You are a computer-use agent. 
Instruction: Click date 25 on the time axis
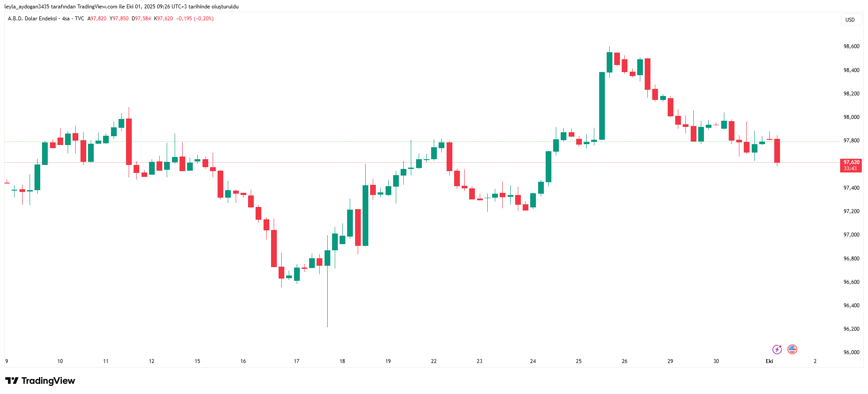(x=578, y=361)
